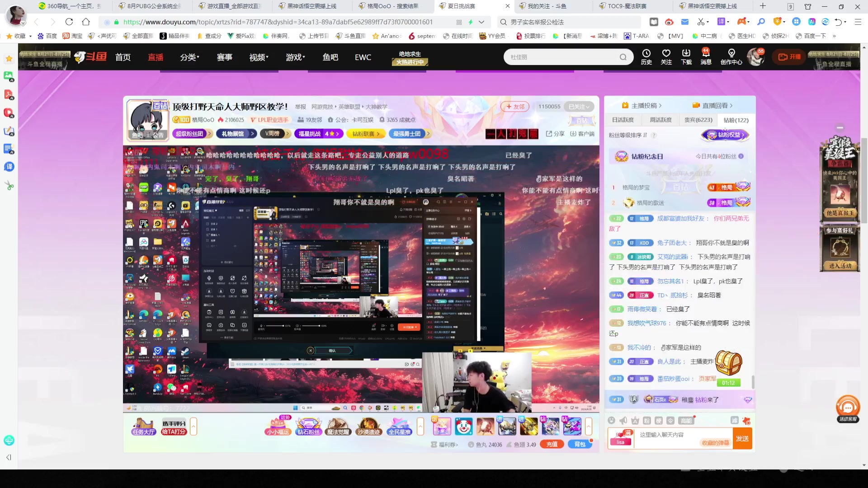The height and width of the screenshot is (488, 868).
Task: Click the 超级粉丝团 badge button
Action: coord(192,134)
